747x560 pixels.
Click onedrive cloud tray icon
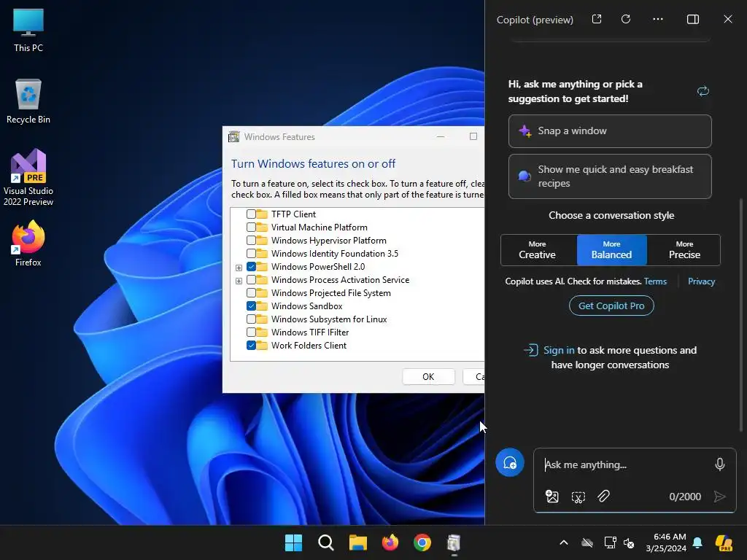click(587, 542)
